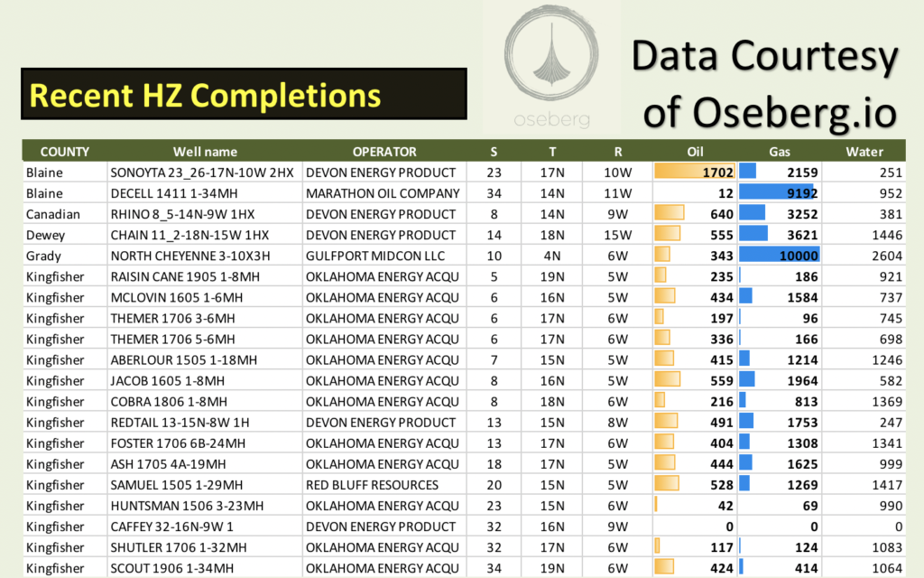Select the COUNTY column header
Viewport: 924px width, 578px height.
coord(65,152)
